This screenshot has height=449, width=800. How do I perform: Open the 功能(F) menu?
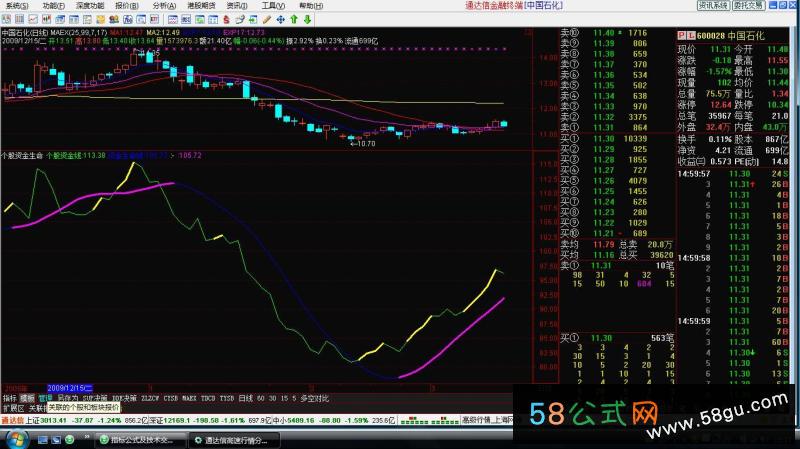[x=54, y=6]
